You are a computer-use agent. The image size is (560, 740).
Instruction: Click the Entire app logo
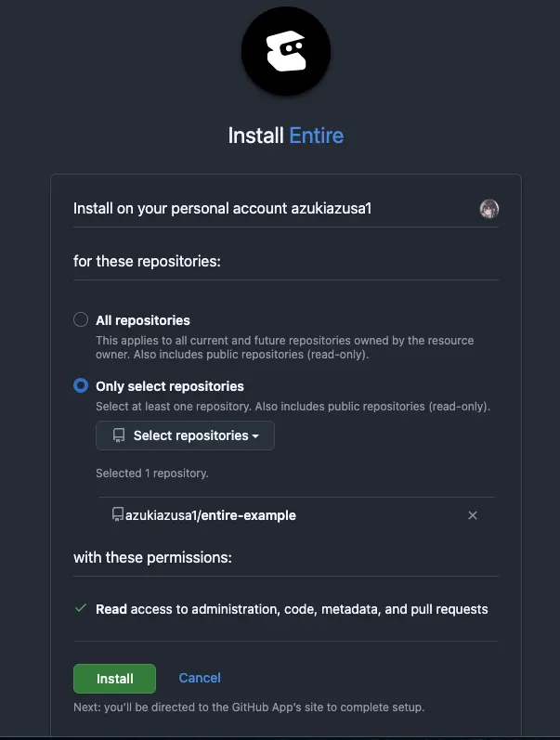[286, 51]
